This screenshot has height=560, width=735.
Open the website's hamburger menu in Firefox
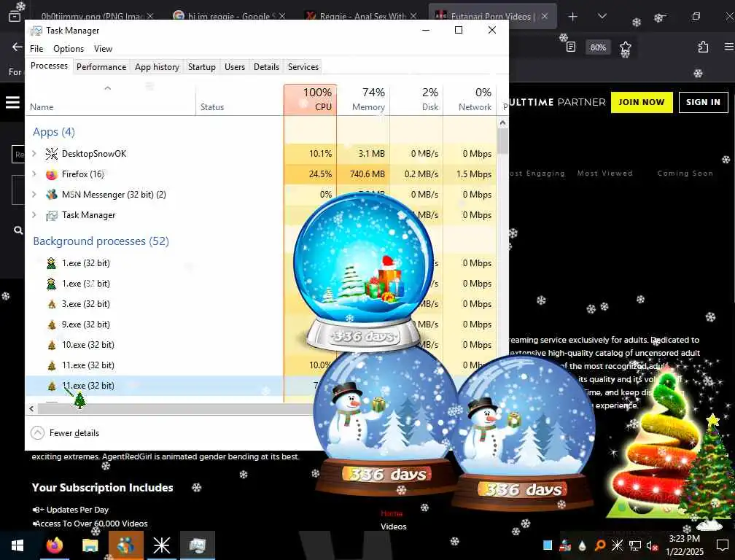[x=12, y=102]
